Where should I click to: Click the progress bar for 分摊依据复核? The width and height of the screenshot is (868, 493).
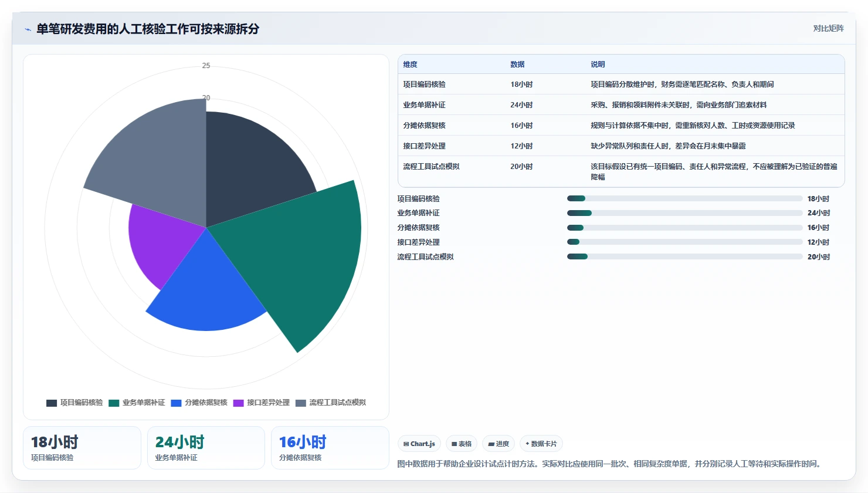coord(684,228)
